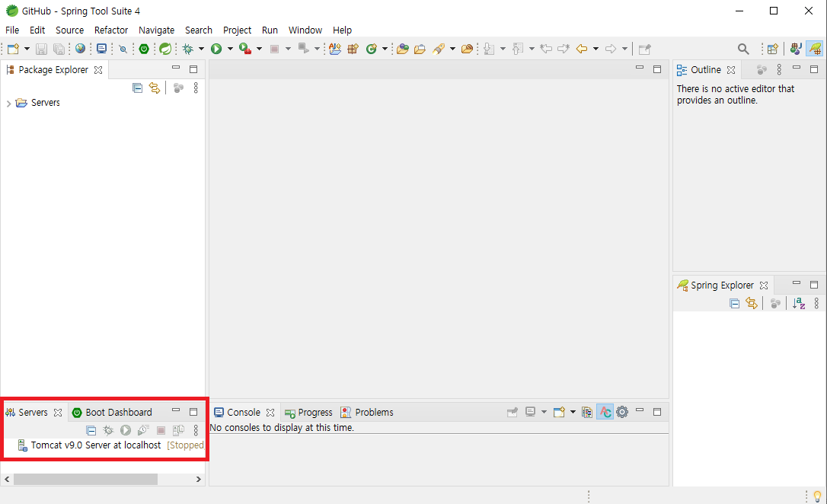Screen dimensions: 827x504
Task: Click the green Run play button
Action: [x=216, y=49]
